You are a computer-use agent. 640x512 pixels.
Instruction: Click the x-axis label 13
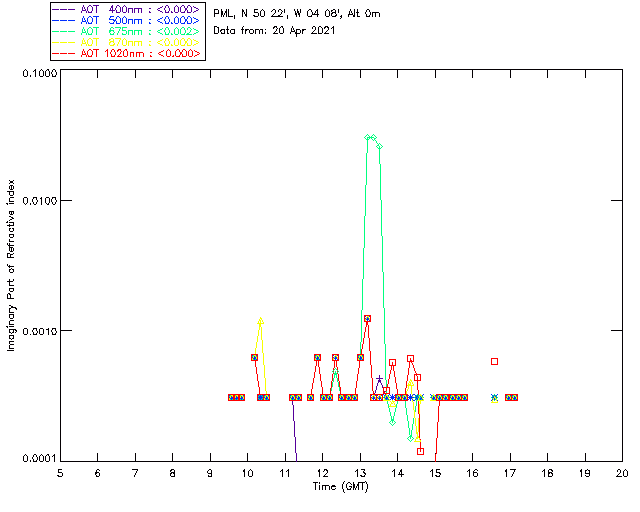[x=360, y=473]
